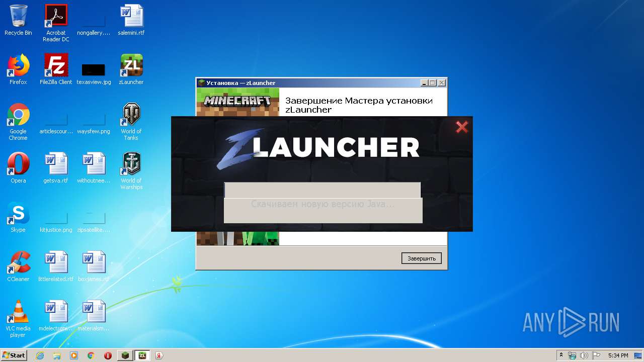
Task: Open the Windows Start menu
Action: (14, 355)
